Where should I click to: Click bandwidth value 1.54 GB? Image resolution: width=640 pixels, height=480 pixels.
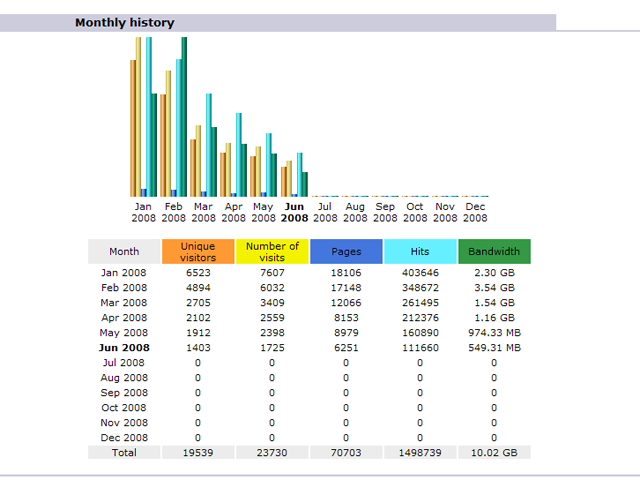click(494, 303)
